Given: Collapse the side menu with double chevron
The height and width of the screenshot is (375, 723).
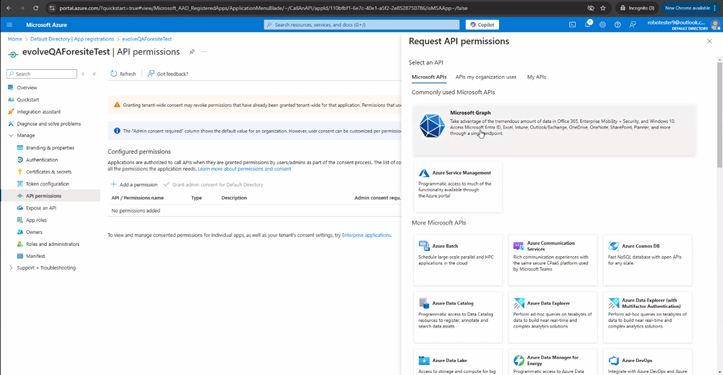Looking at the screenshot, I should coord(94,74).
